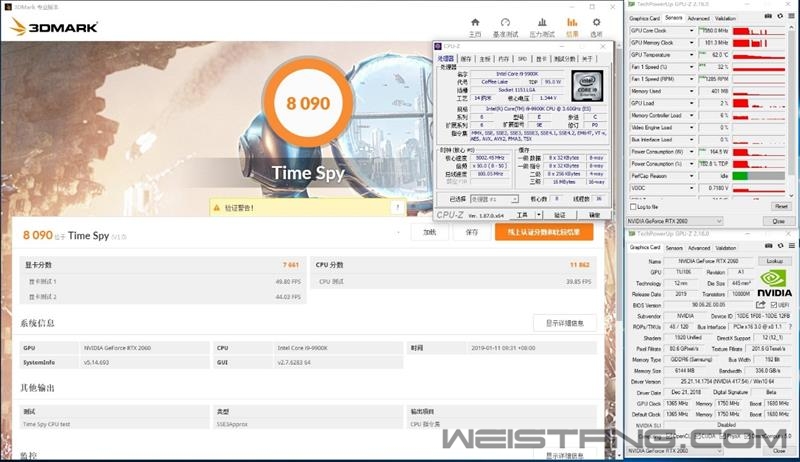Click camera icon in GPU-Z Graphics Card window
The image size is (800, 462).
768,246
